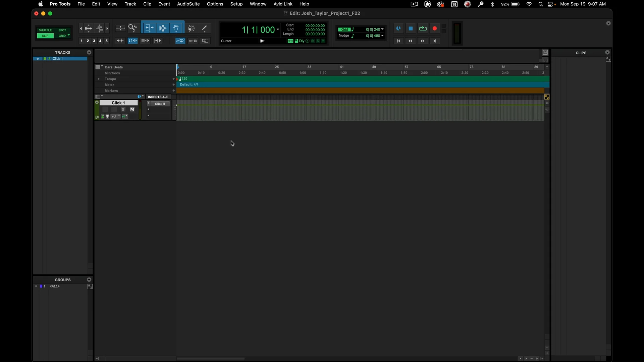The image size is (644, 362).
Task: Expand the Tempo ruler triangle
Action: [99, 79]
